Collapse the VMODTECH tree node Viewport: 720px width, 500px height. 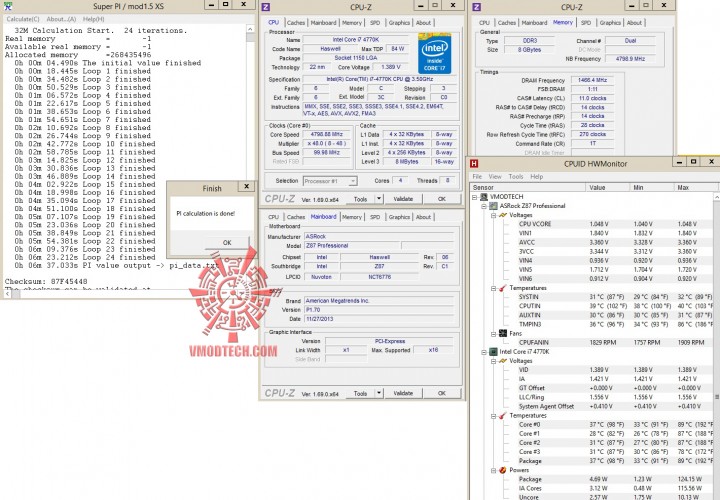point(474,197)
